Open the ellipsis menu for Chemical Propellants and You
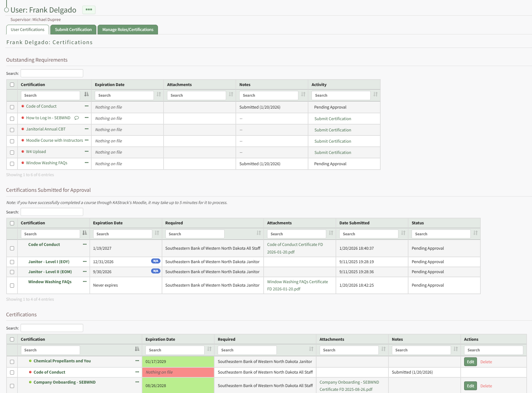The width and height of the screenshot is (532, 393). [137, 361]
